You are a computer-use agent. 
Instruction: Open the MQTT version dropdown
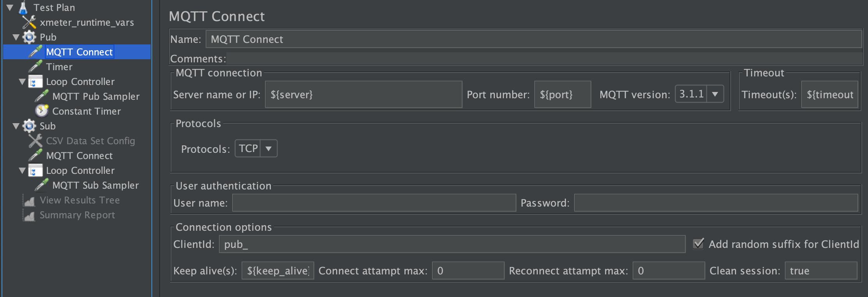[715, 94]
